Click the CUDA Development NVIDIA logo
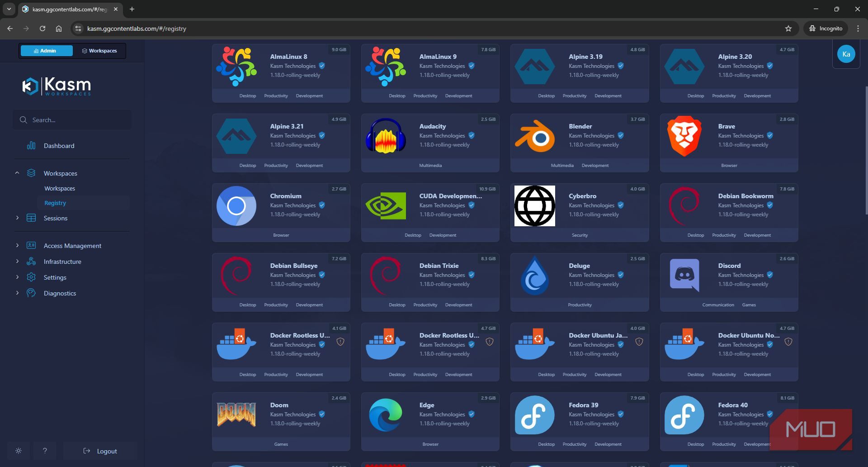Viewport: 868px width, 467px height. pos(386,206)
